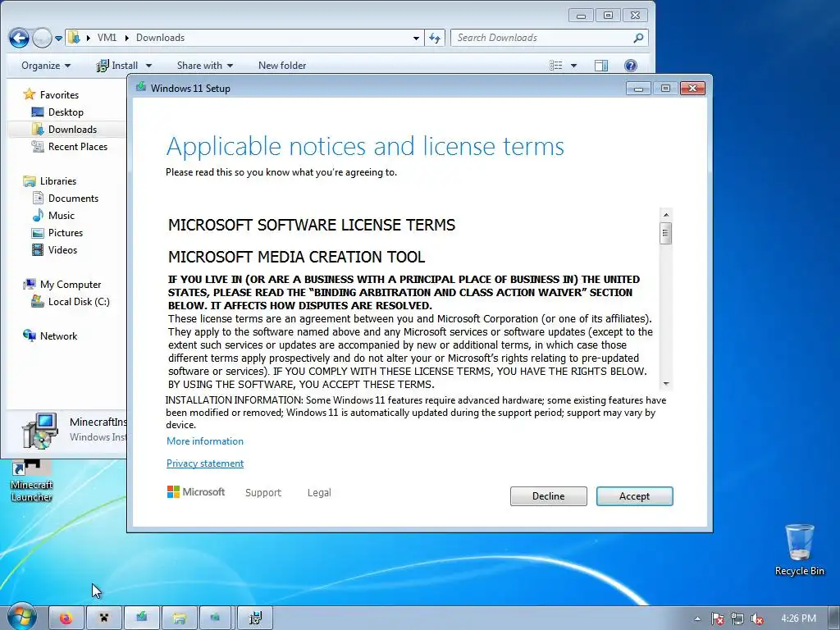Viewport: 840px width, 630px height.
Task: Click Install on Explorer toolbar
Action: (117, 66)
